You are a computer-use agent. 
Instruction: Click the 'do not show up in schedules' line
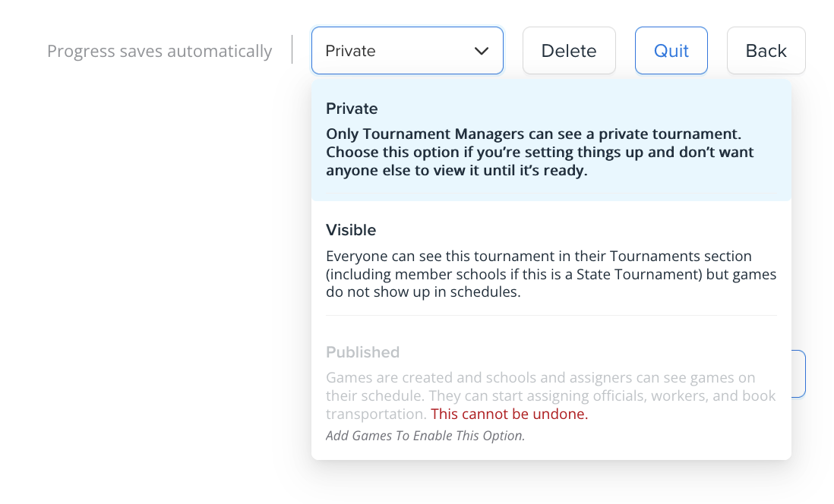point(423,292)
